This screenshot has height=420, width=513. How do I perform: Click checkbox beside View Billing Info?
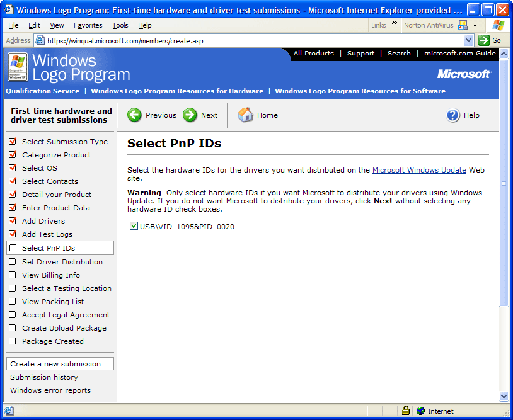click(12, 275)
